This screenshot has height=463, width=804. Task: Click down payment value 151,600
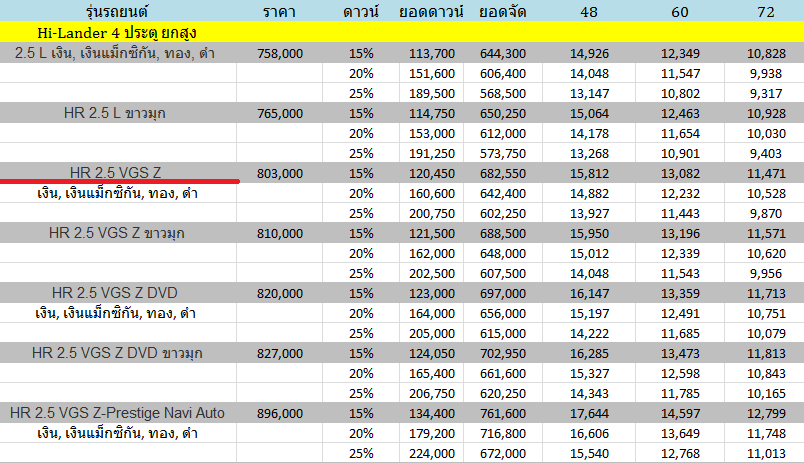[432, 74]
